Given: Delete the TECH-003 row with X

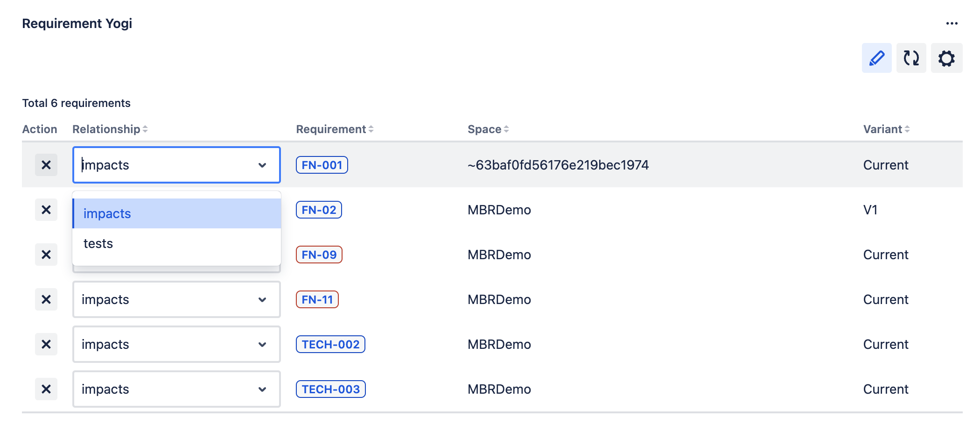Looking at the screenshot, I should [46, 389].
